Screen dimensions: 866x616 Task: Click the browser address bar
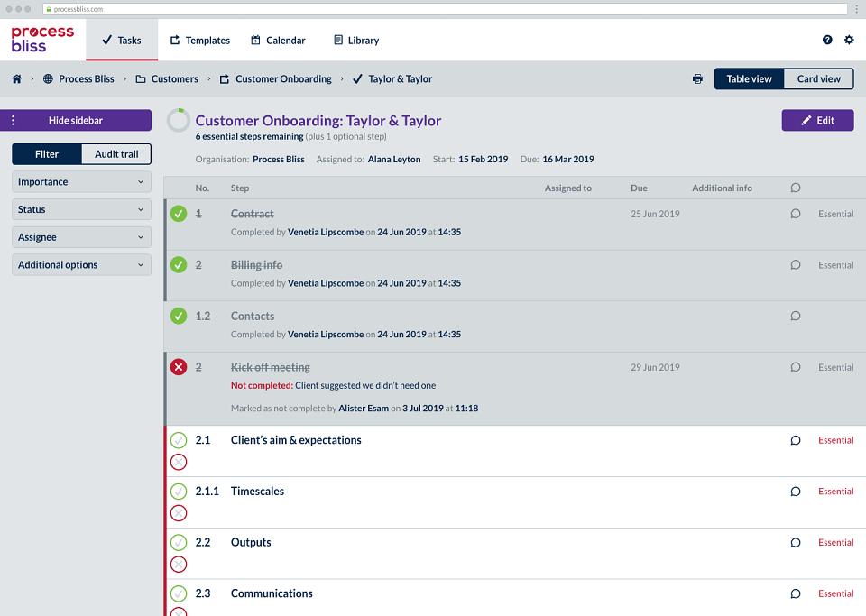click(x=445, y=9)
